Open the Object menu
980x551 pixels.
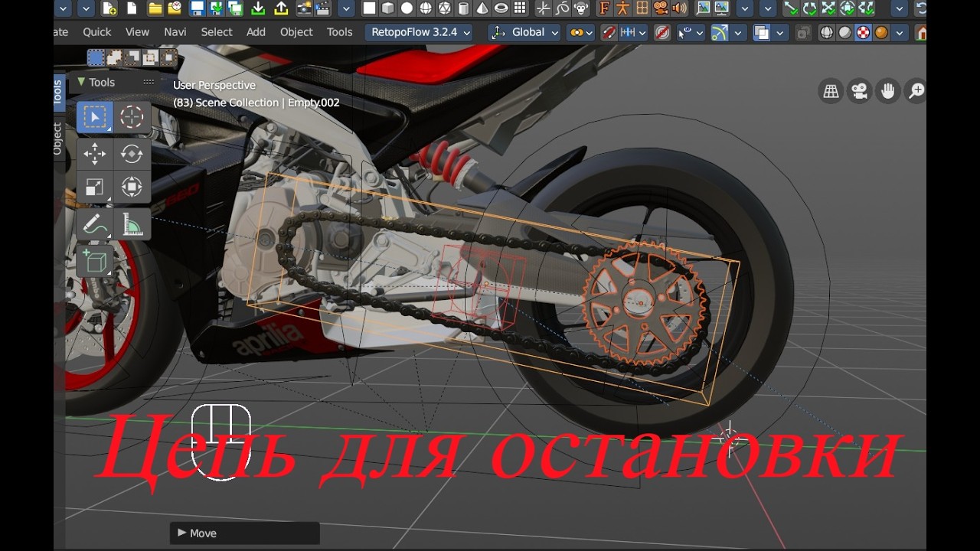(297, 32)
